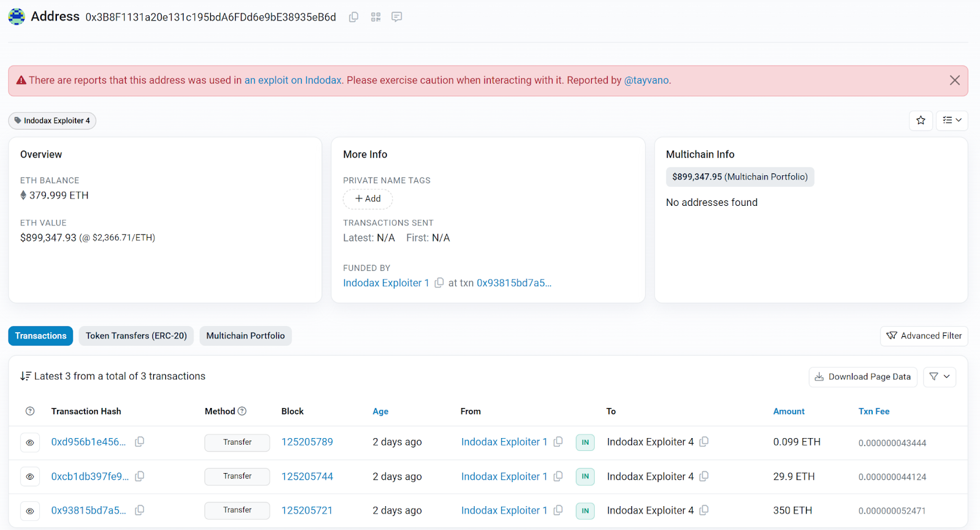Viewport: 980px width, 530px height.
Task: Open transaction hash 0xd956b1e456
Action: point(89,442)
